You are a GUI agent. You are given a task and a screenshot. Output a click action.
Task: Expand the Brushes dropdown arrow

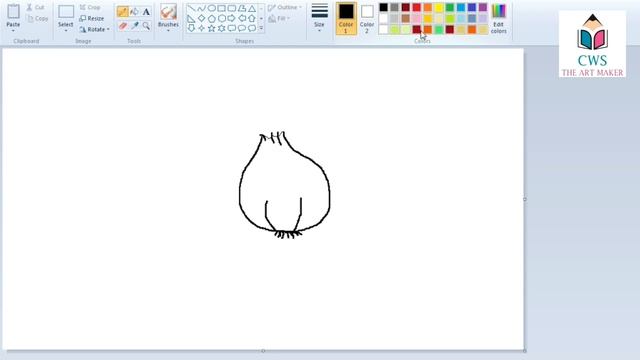coord(168,31)
